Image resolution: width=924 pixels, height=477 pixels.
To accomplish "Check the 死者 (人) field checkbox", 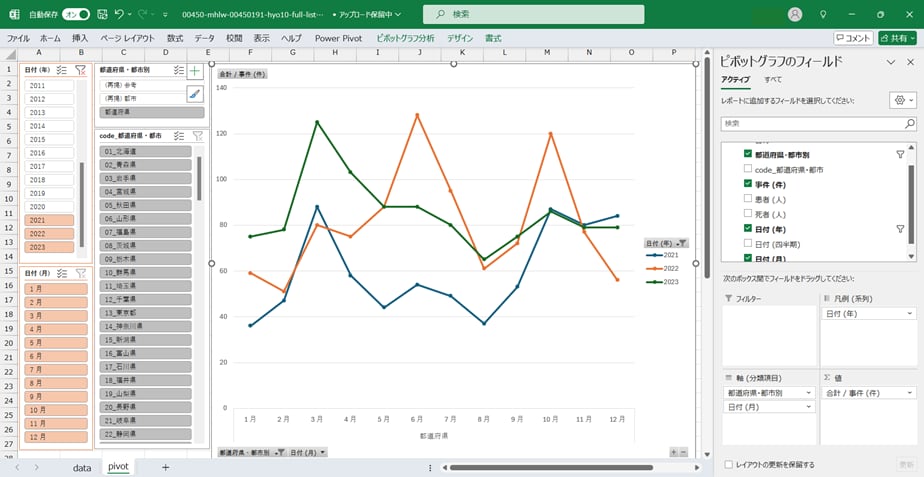I will pyautogui.click(x=748, y=213).
